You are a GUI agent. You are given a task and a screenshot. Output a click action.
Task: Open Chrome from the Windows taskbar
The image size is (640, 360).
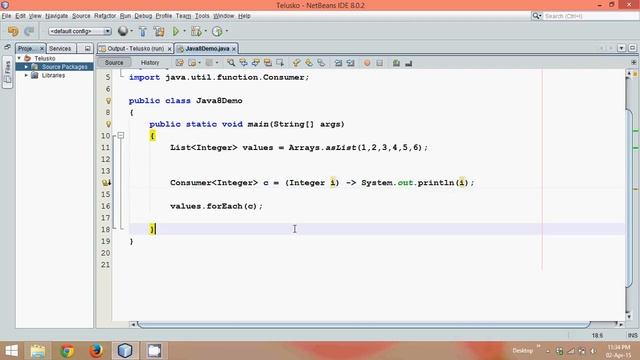(x=67, y=351)
